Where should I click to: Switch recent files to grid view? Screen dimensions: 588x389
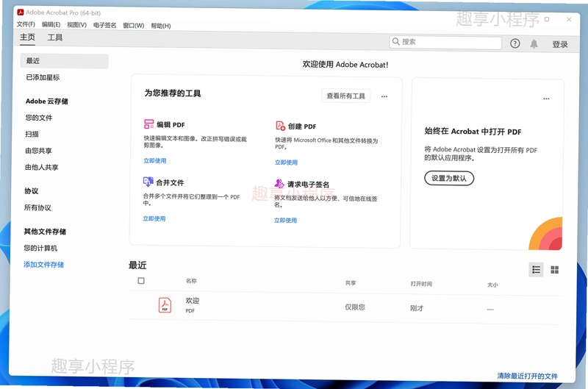555,270
